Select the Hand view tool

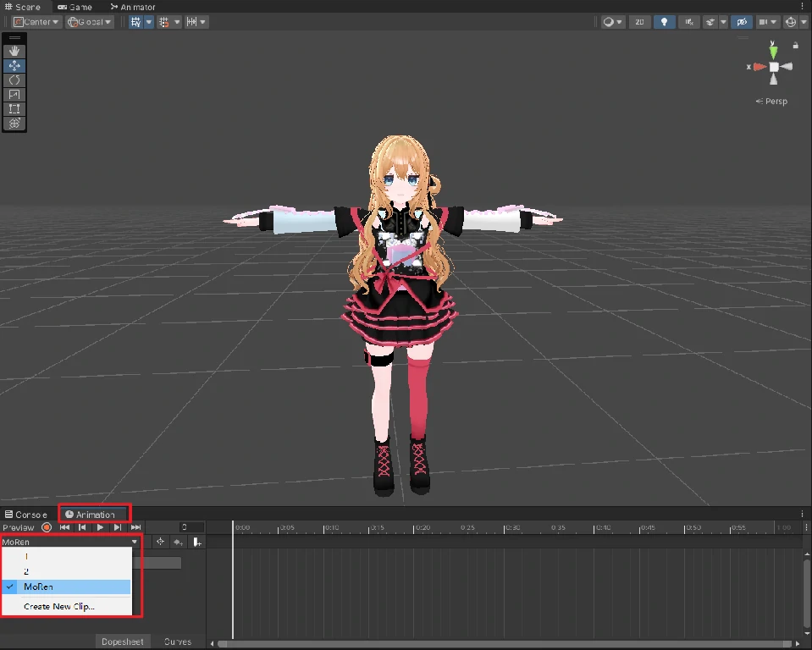(x=14, y=51)
